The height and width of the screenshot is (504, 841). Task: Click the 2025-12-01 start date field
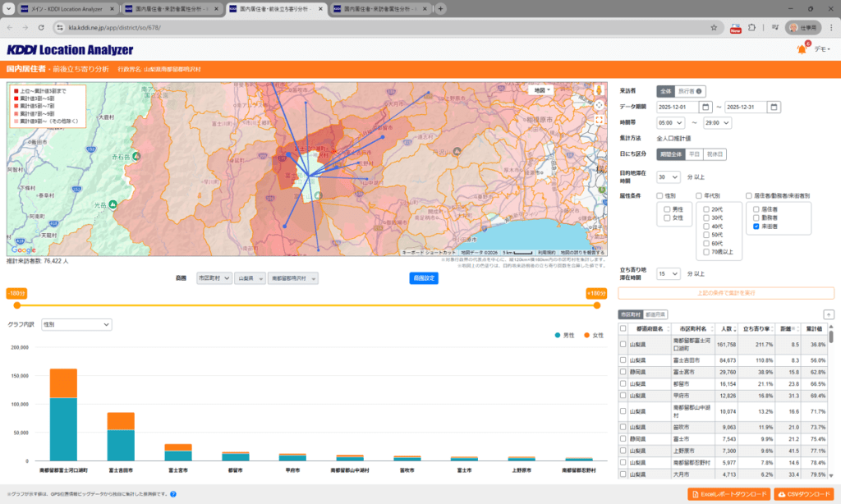point(677,107)
